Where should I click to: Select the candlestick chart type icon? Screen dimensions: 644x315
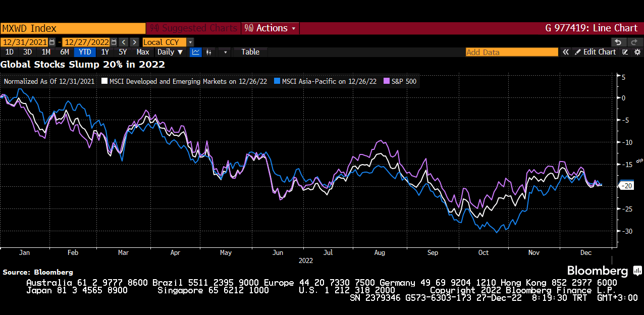[209, 52]
